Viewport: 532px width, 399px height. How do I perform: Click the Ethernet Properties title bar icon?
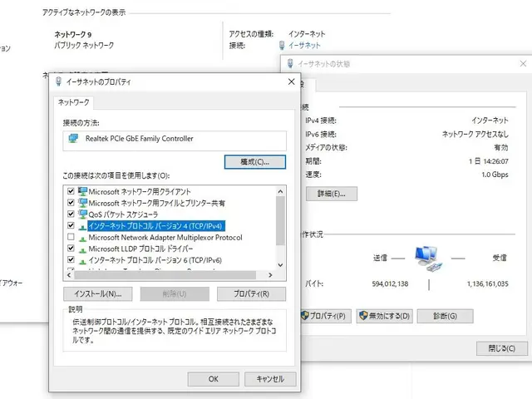(59, 81)
